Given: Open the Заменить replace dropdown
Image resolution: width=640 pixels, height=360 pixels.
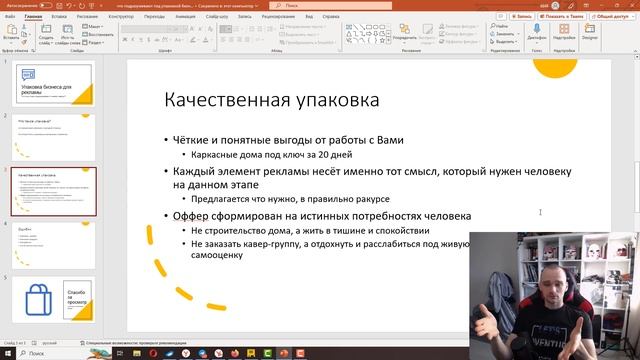Looking at the screenshot, I should (504, 34).
